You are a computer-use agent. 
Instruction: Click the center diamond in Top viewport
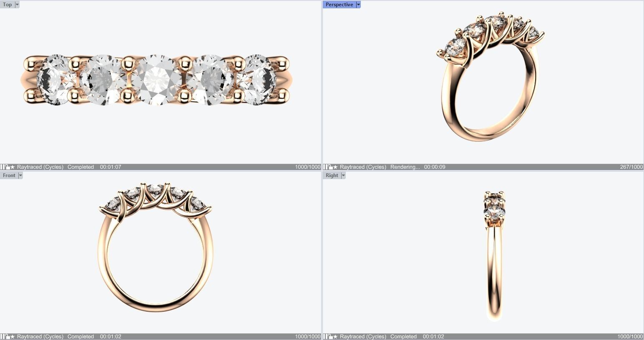tap(156, 80)
